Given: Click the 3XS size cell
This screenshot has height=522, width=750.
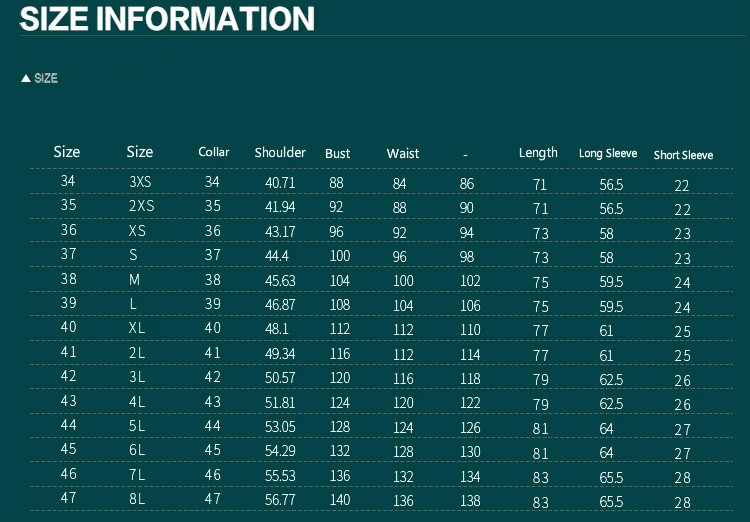Looking at the screenshot, I should [x=140, y=182].
